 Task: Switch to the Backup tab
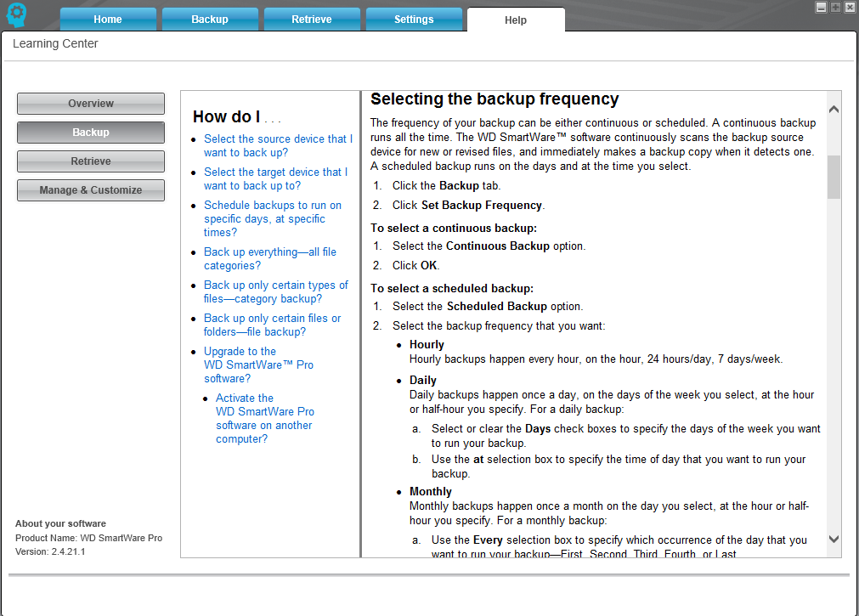[x=210, y=20]
